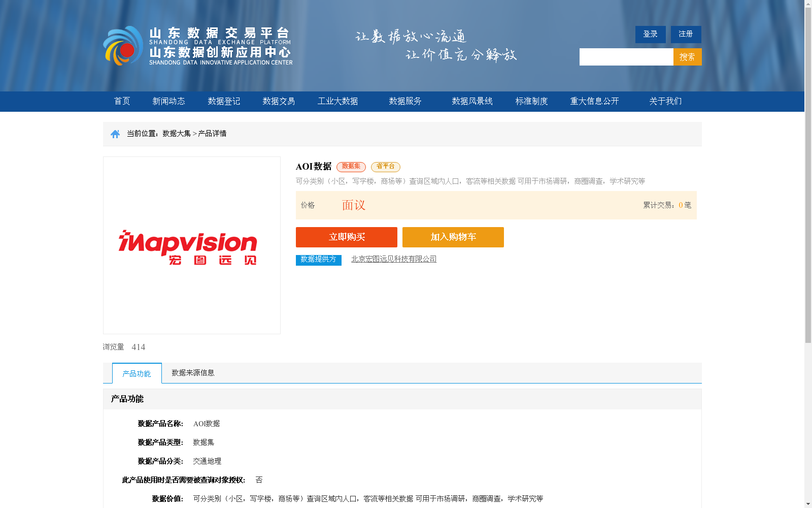
Task: Click the 浏览量 414 view count
Action: click(x=124, y=347)
